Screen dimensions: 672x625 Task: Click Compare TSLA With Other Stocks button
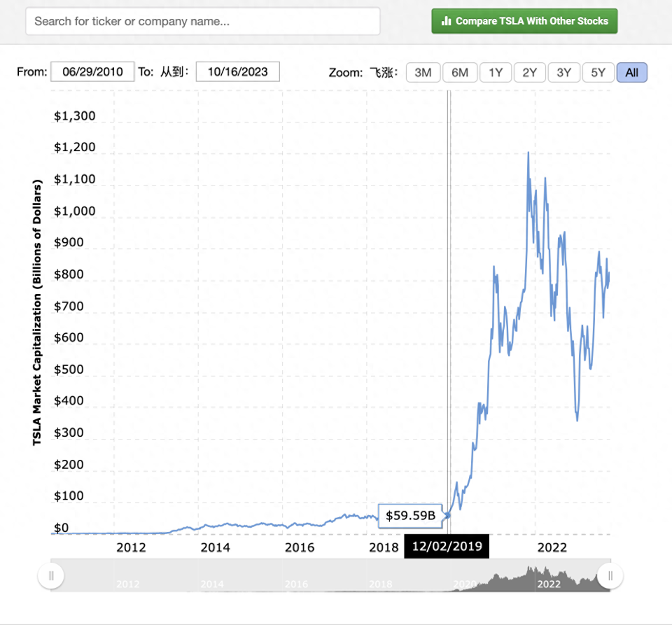524,21
